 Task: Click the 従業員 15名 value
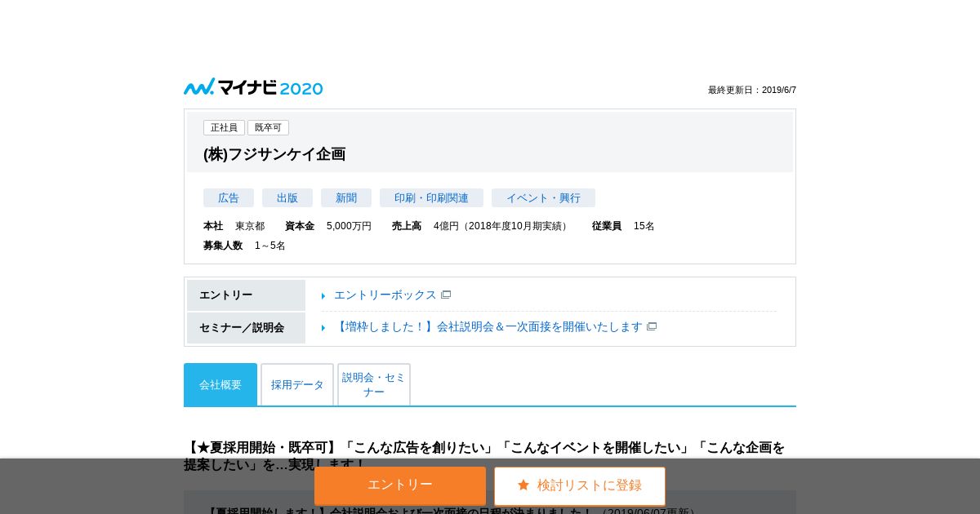644,226
